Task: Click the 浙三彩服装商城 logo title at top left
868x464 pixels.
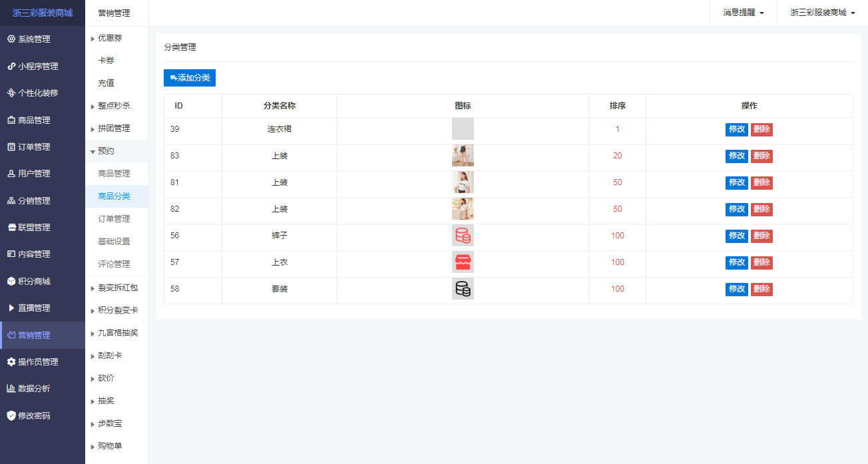Action: tap(43, 13)
